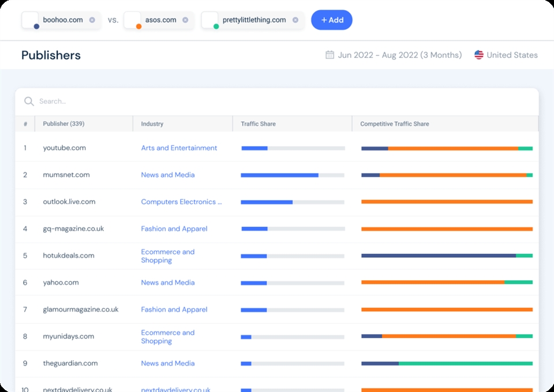Screen dimensions: 554x392
Task: Open the youtube.com publisher entry
Action: click(63, 148)
